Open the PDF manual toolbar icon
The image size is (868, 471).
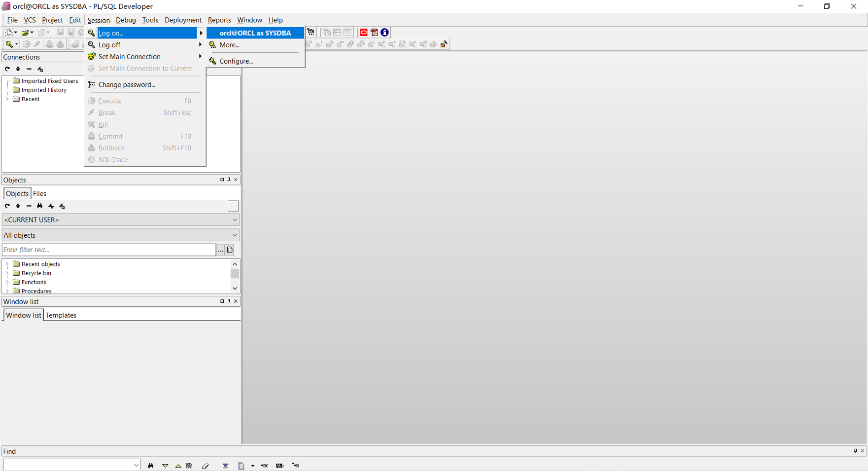pyautogui.click(x=375, y=33)
